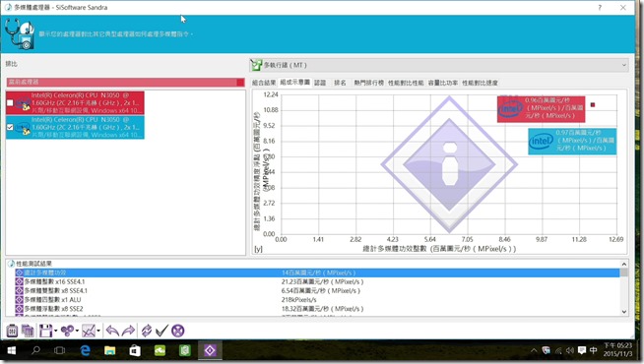Click the back arrow in bottom toolbar
This screenshot has width=644, height=364.
(x=112, y=331)
